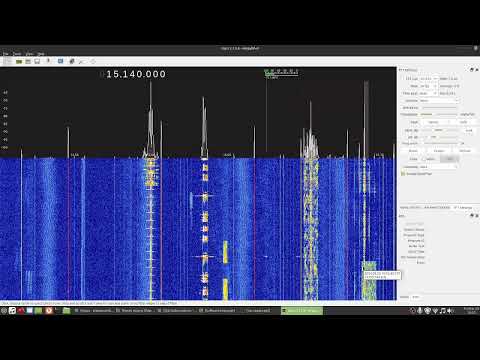Click the Peak Hold button
480x360 pixels.
464,122
